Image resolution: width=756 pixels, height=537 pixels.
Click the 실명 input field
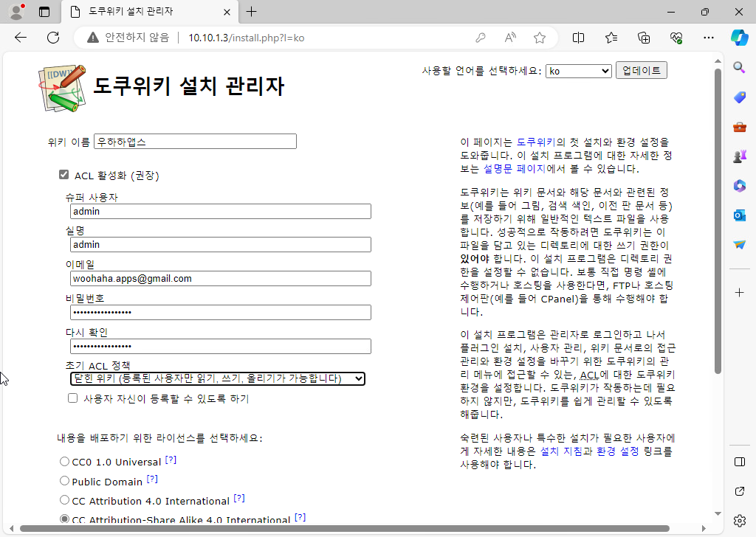click(x=220, y=245)
